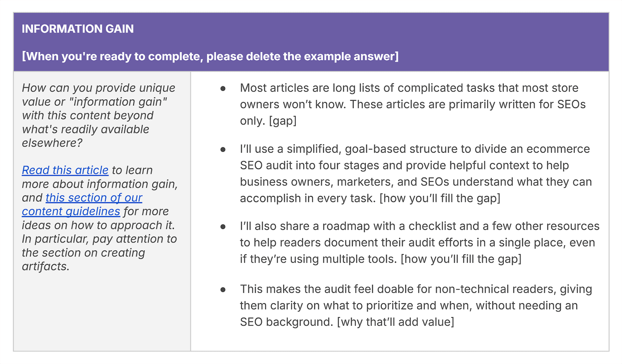Click the bullet marker before "Most articles"
This screenshot has height=364, width=622.
(223, 88)
